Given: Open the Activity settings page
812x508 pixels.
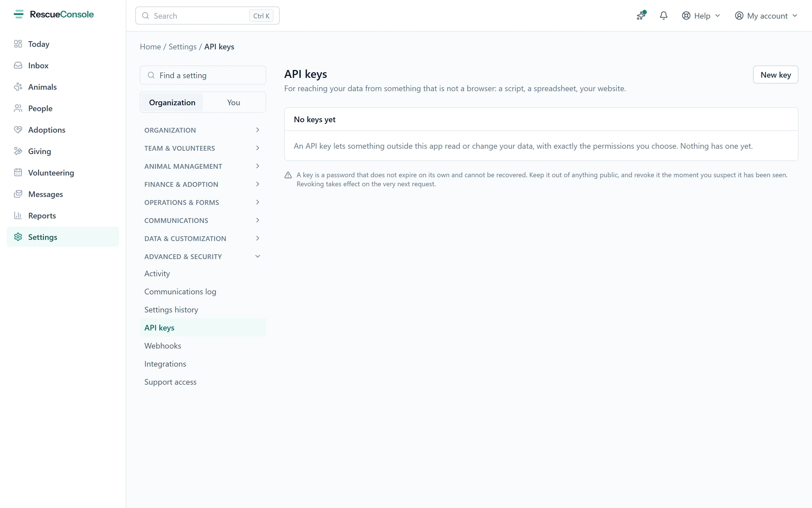Looking at the screenshot, I should [x=203, y=273].
